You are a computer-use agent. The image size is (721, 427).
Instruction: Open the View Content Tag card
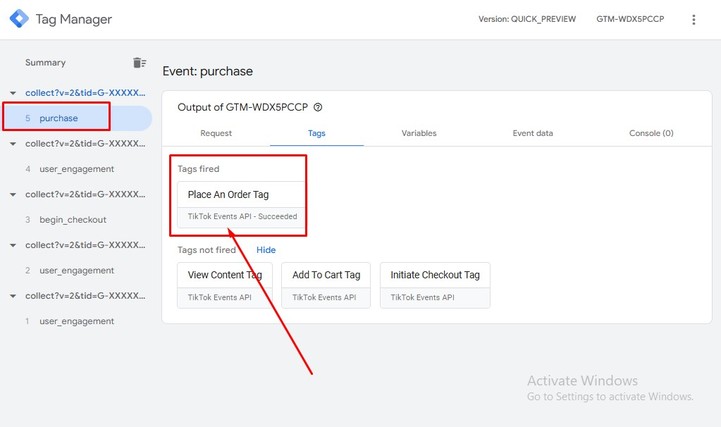point(225,284)
